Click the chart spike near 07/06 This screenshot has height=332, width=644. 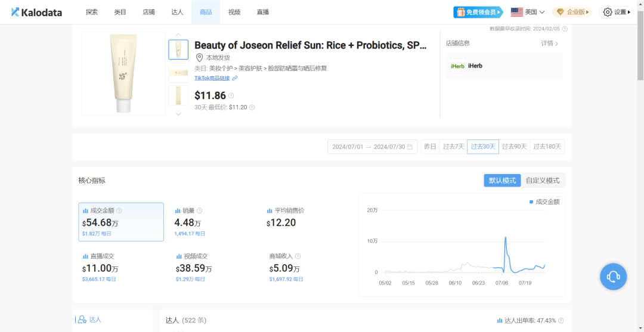tap(505, 238)
